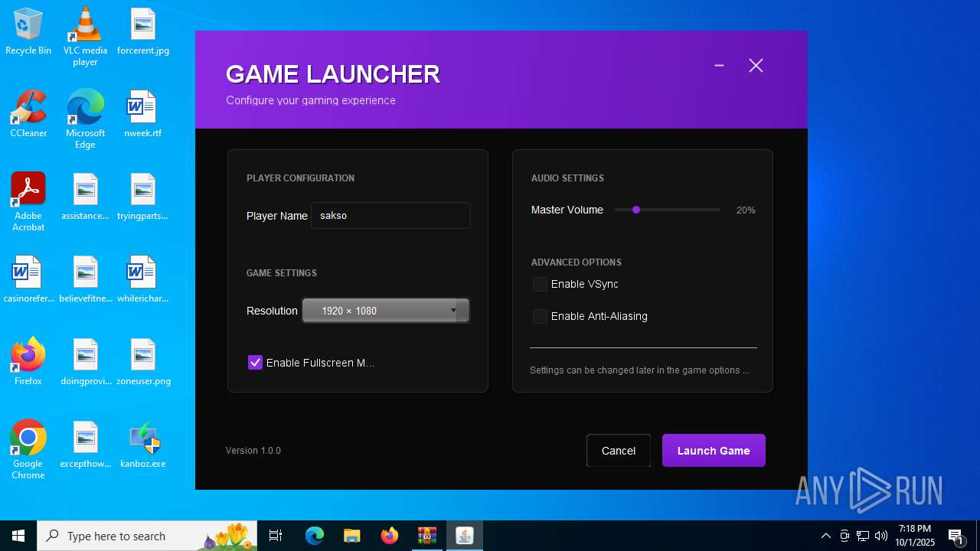The image size is (980, 551).
Task: Select the whilerichar Word document icon
Action: pos(143,280)
